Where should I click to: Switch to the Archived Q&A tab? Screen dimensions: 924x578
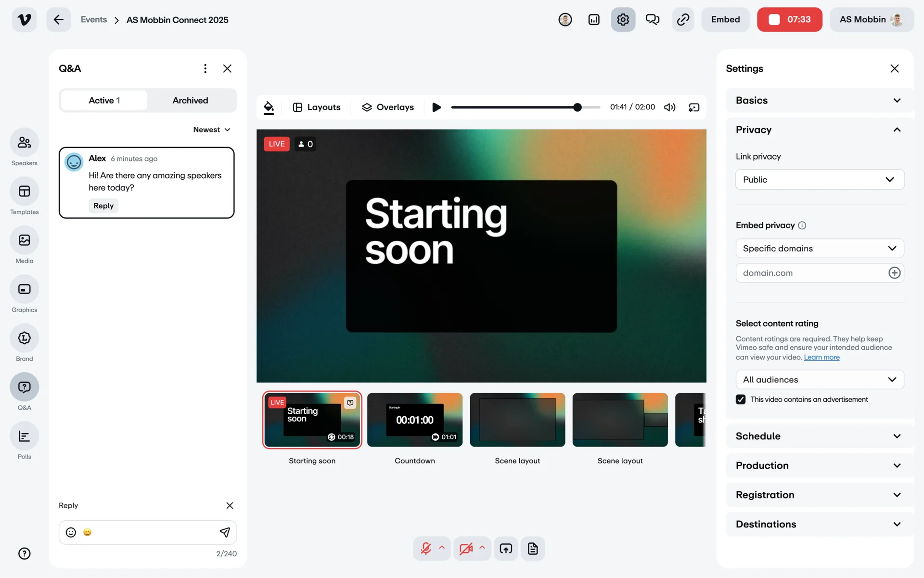click(191, 100)
